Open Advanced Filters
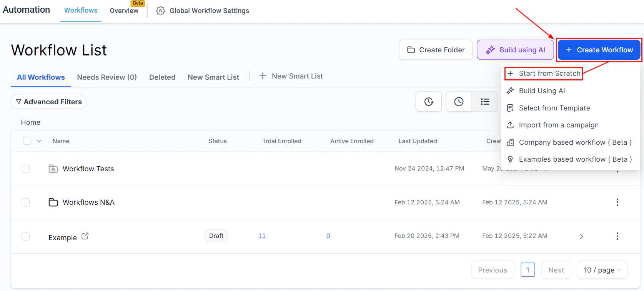Image resolution: width=644 pixels, height=291 pixels. (49, 102)
